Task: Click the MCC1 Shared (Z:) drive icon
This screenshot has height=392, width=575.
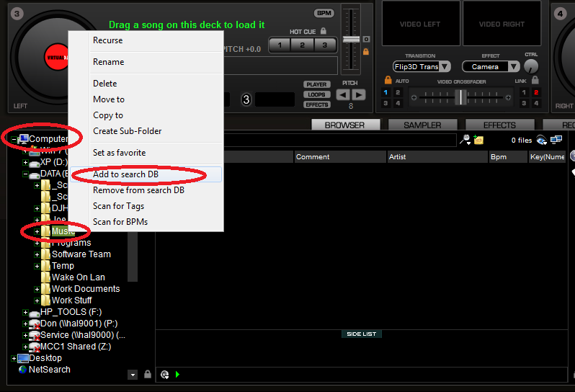Action: [x=35, y=347]
